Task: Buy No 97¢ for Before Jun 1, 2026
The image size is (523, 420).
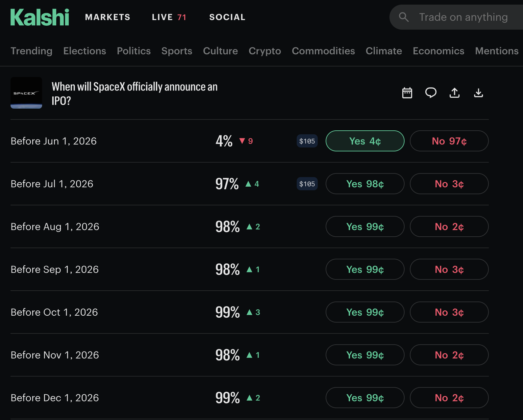Action: 449,141
